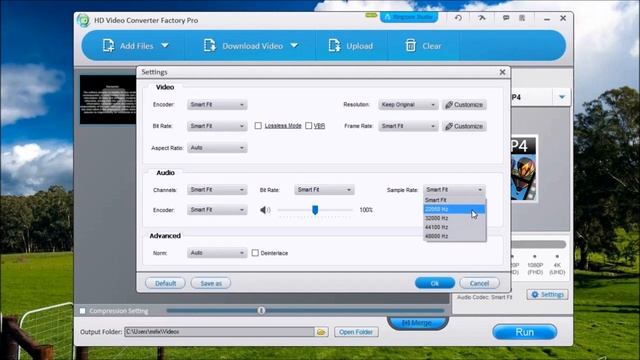The height and width of the screenshot is (360, 640).
Task: Enable the VBR checkbox
Action: point(309,126)
